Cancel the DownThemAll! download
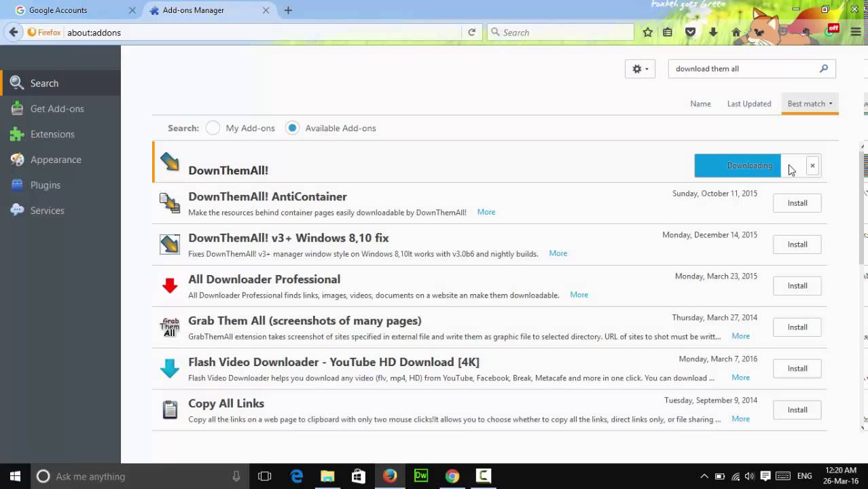This screenshot has width=868, height=489. point(812,166)
